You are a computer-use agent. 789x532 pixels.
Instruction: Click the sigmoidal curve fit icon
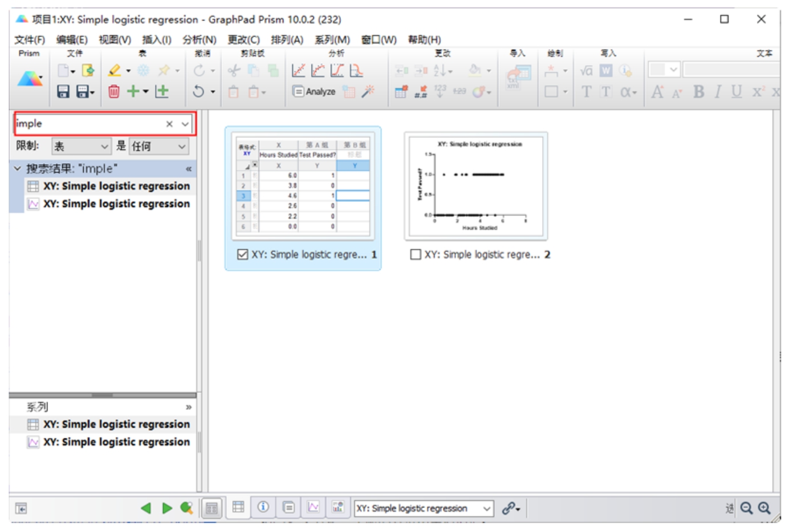(x=337, y=70)
